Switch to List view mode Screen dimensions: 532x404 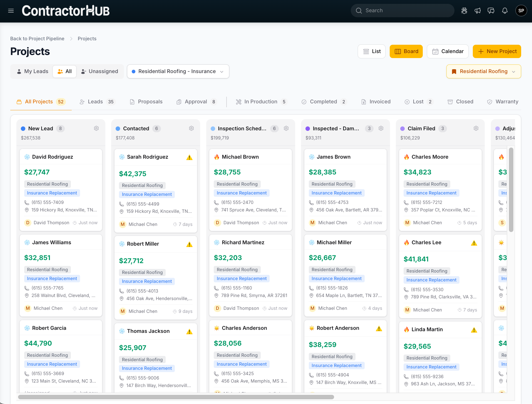click(372, 51)
